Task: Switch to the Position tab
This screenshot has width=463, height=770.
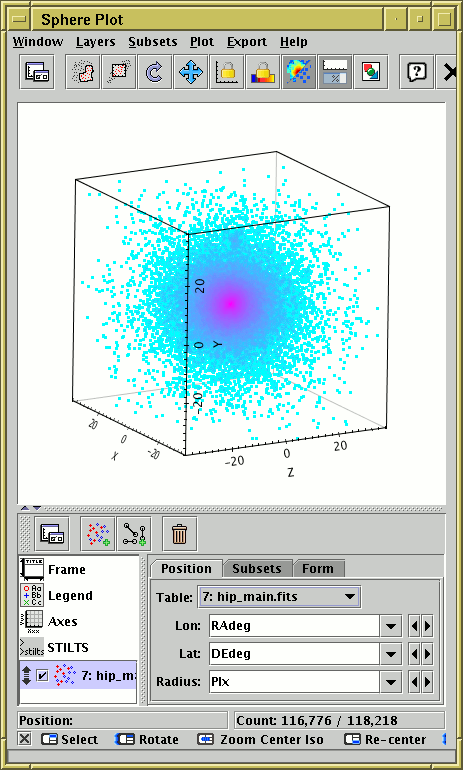Action: (x=186, y=569)
